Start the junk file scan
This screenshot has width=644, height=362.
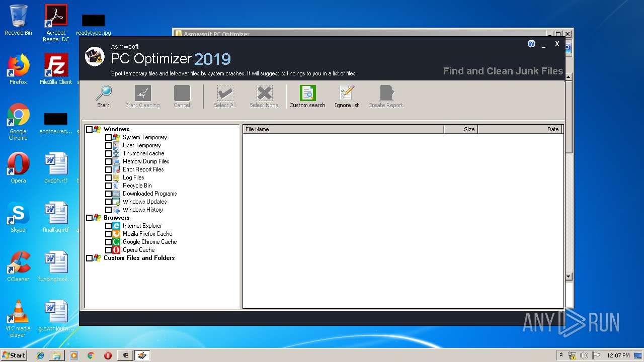click(x=103, y=97)
